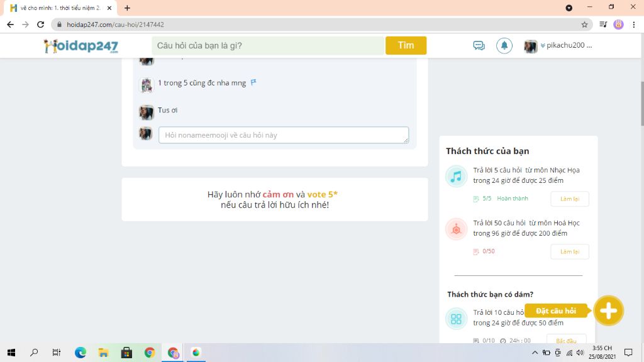Reload the page with the refresh icon
The image size is (644, 362).
41,25
